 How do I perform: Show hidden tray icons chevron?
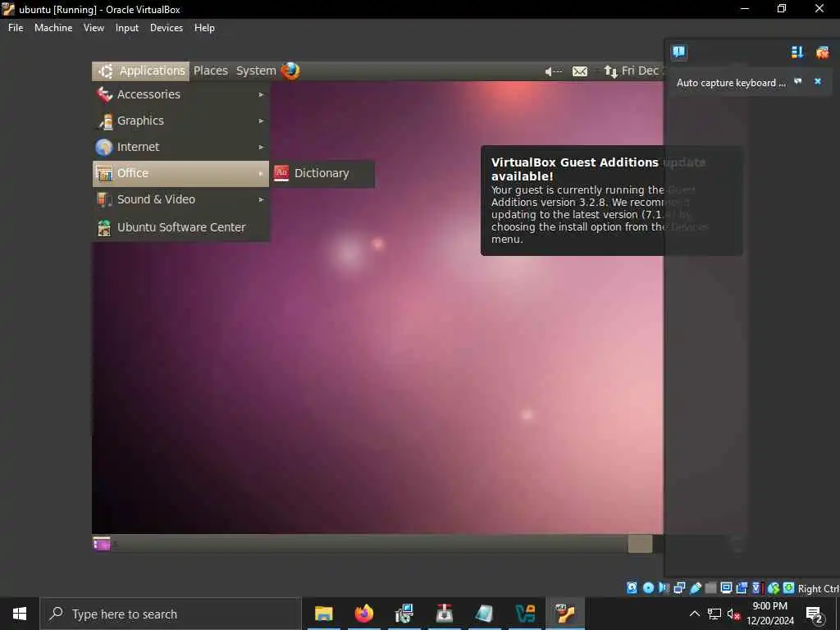[x=694, y=614]
